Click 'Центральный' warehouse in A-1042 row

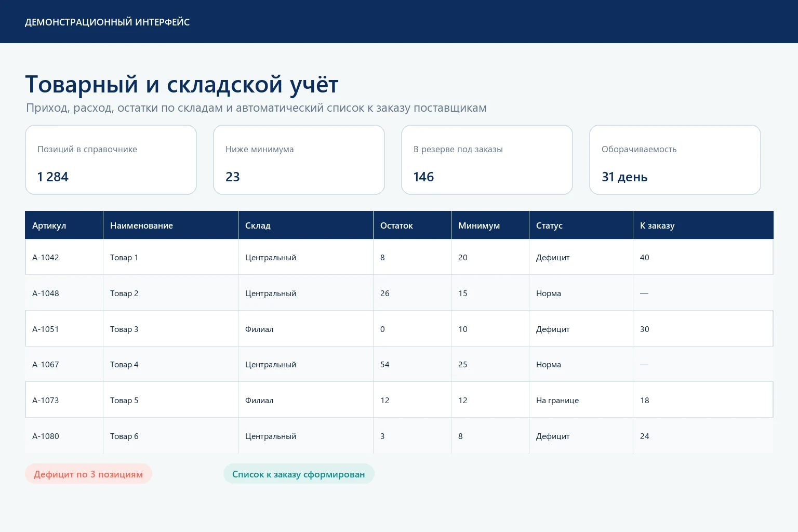[271, 257]
